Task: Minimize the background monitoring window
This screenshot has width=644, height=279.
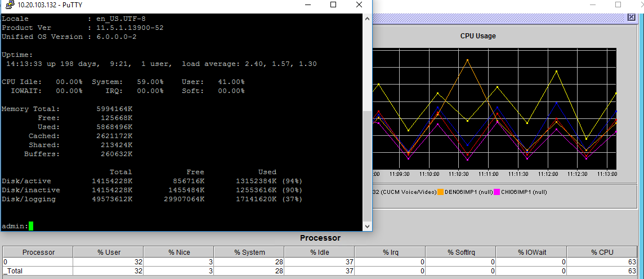Action: click(x=592, y=5)
